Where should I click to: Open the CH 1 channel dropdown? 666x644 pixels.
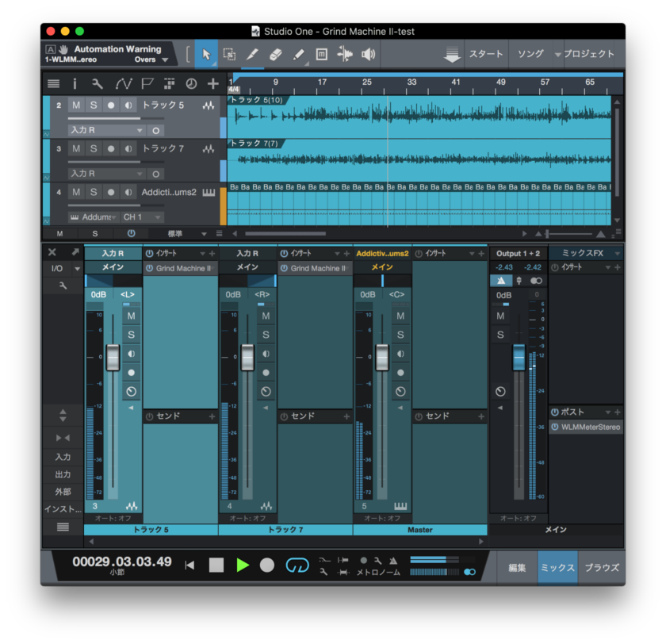pos(142,217)
